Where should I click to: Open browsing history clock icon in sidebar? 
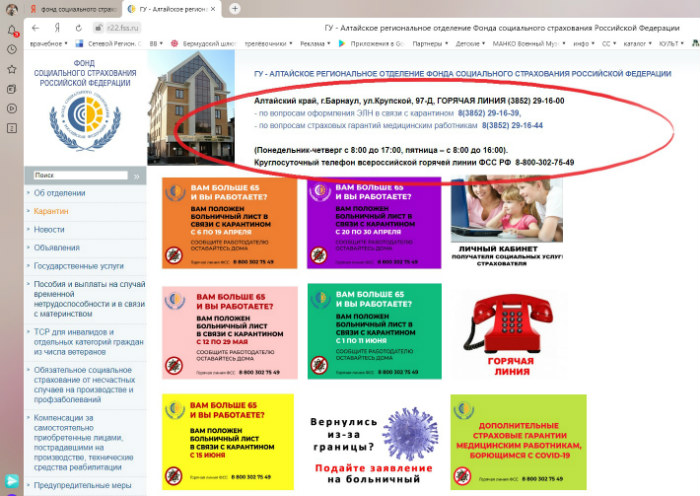[12, 50]
